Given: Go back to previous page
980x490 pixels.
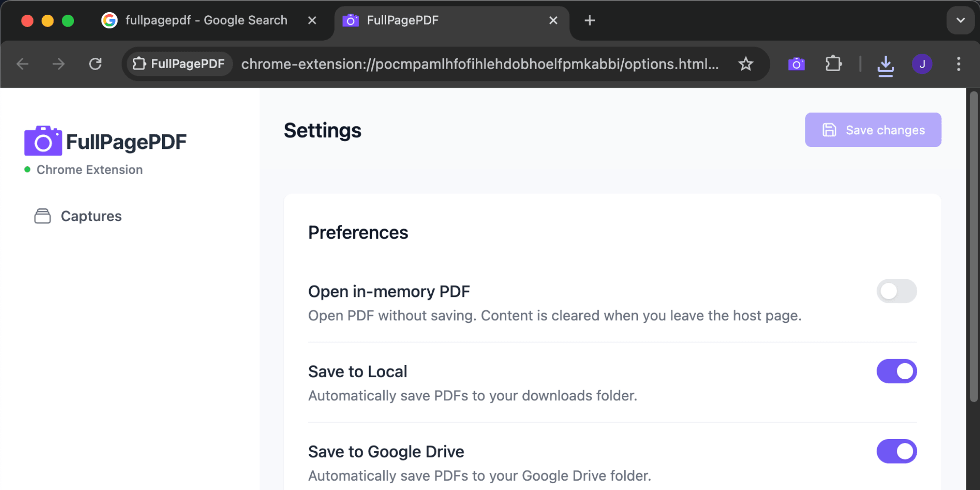Looking at the screenshot, I should tap(23, 64).
